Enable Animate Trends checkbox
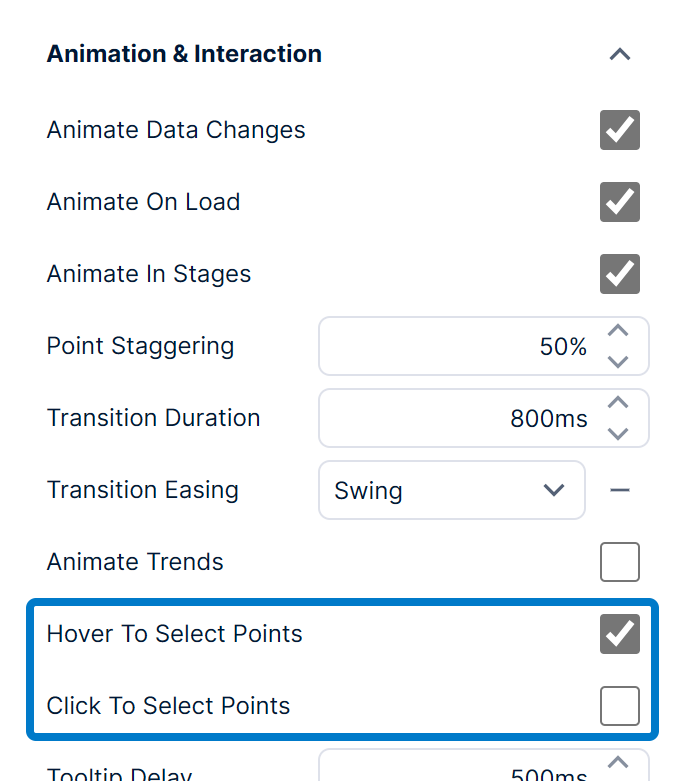This screenshot has width=693, height=781. click(x=620, y=562)
